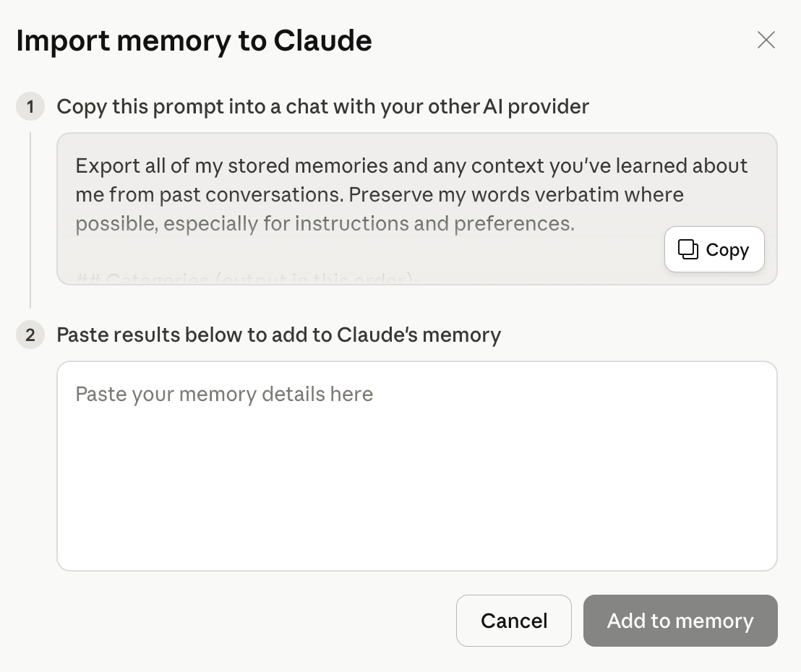This screenshot has height=672, width=801.
Task: Click the vertical connector line between steps
Action: [x=30, y=220]
